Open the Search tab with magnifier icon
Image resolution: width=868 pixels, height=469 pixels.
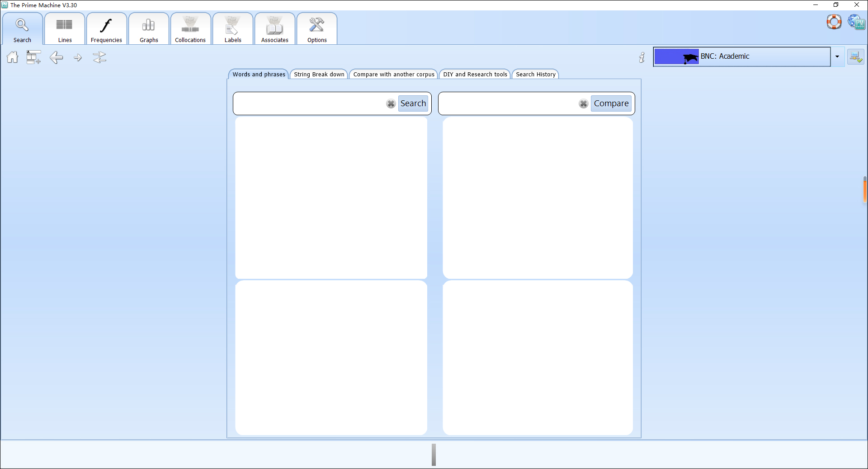pos(23,29)
